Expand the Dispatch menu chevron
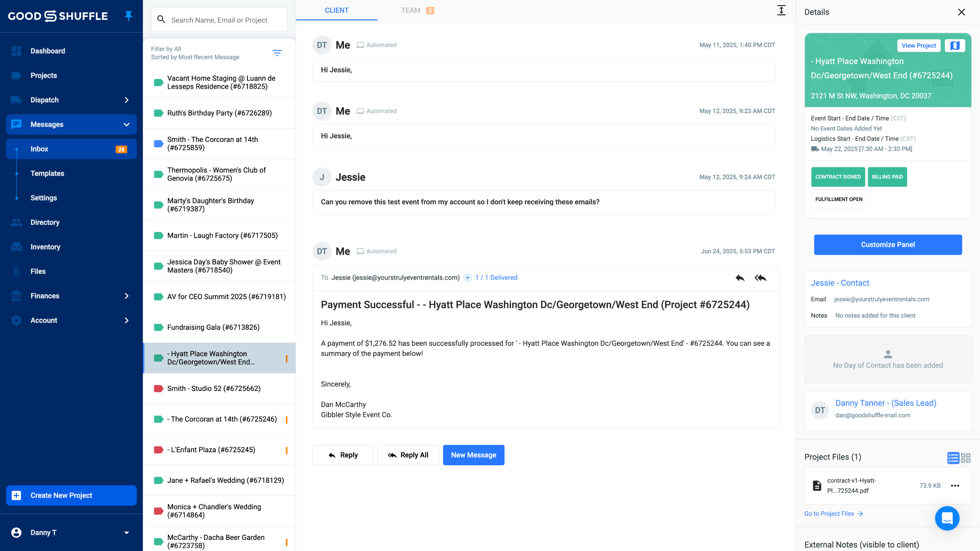 [x=127, y=100]
